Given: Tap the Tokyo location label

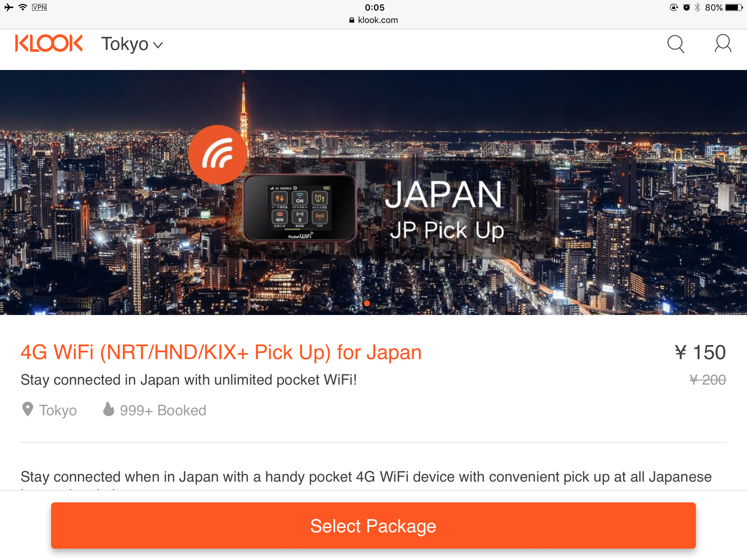Looking at the screenshot, I should click(58, 410).
